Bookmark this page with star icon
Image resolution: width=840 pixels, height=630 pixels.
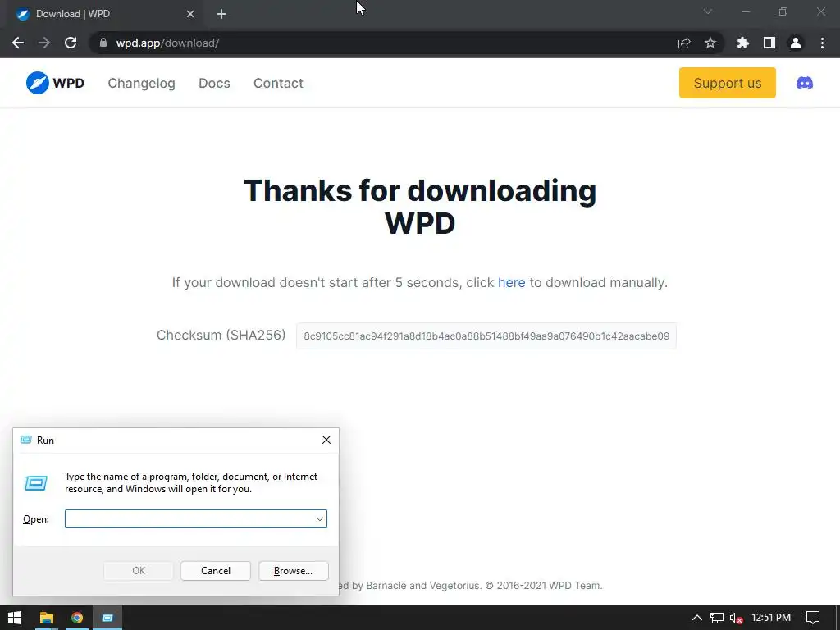[710, 43]
